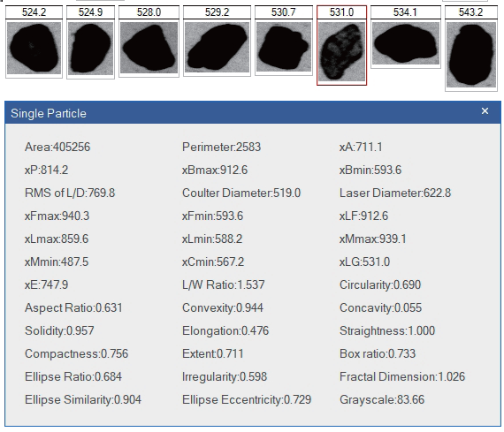Click the xMmin:487.5 value
Image resolution: width=504 pixels, height=432 pixels.
point(57,261)
